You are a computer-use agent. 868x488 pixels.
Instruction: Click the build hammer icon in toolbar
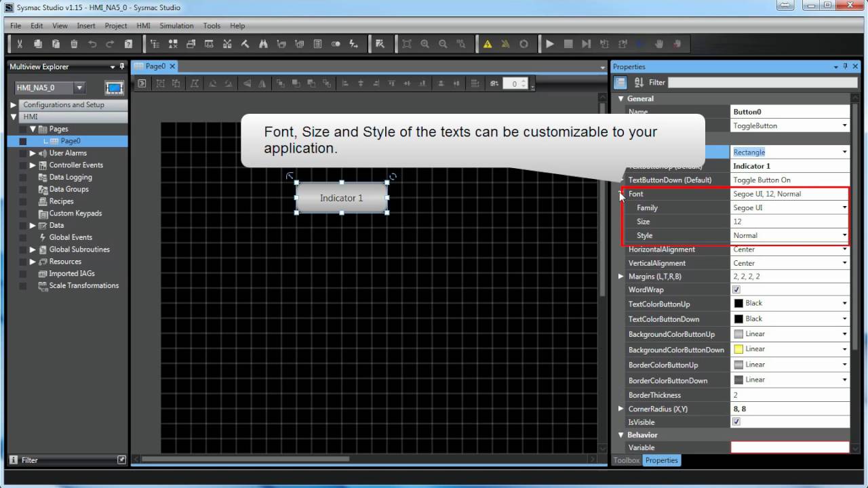(x=245, y=44)
